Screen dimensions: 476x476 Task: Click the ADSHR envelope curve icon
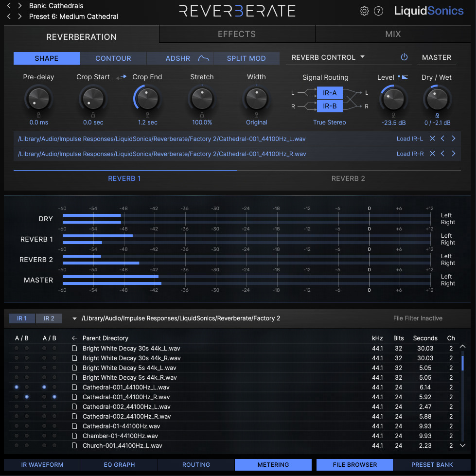point(203,58)
